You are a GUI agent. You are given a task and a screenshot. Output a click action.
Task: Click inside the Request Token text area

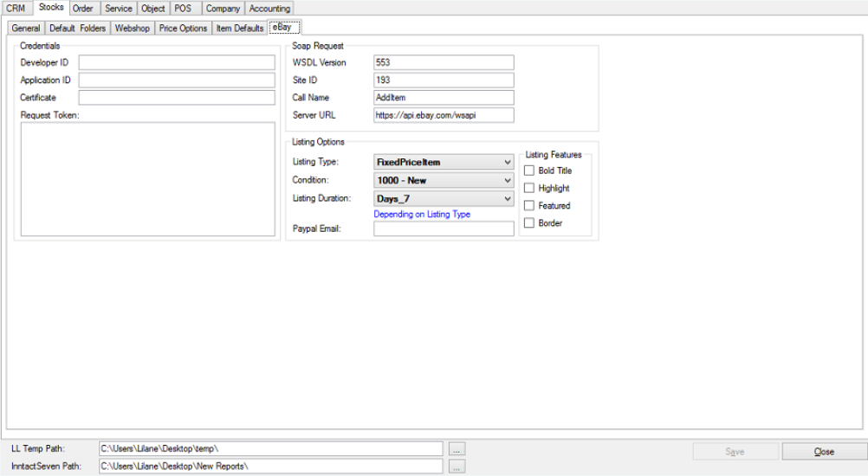tap(148, 179)
